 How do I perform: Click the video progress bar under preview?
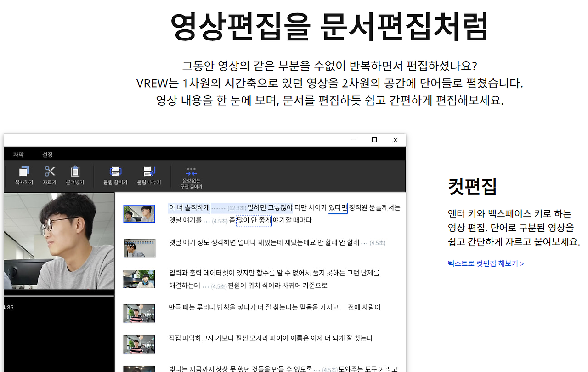(x=59, y=296)
